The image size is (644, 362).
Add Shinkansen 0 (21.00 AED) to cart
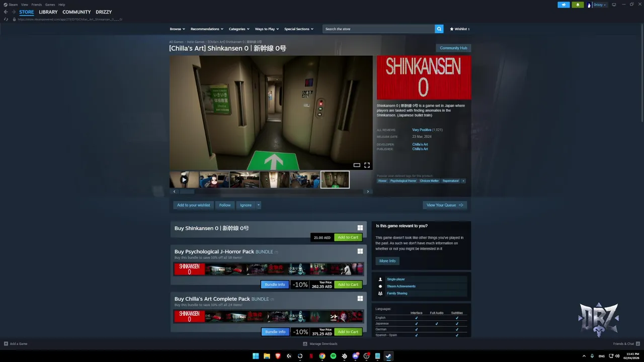point(348,237)
